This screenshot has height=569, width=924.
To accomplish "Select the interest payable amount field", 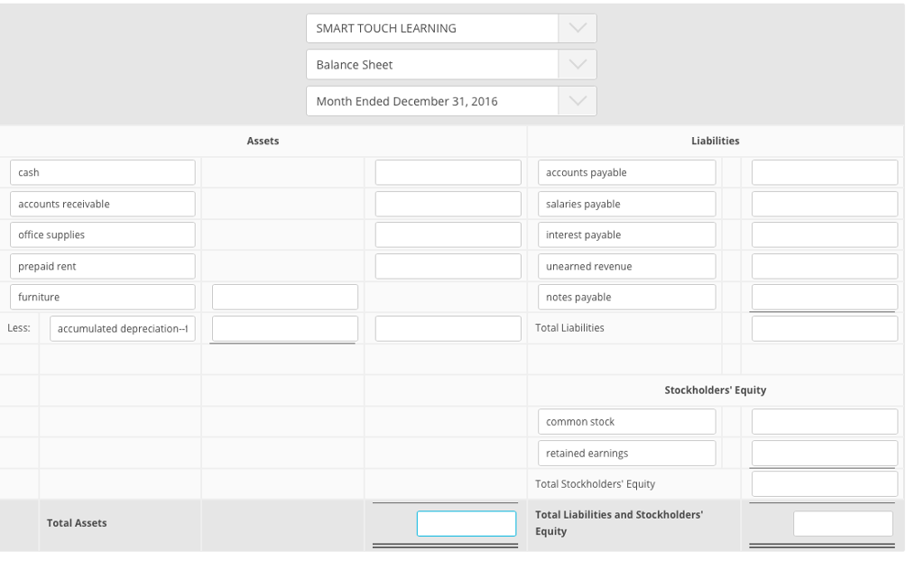I will point(824,234).
